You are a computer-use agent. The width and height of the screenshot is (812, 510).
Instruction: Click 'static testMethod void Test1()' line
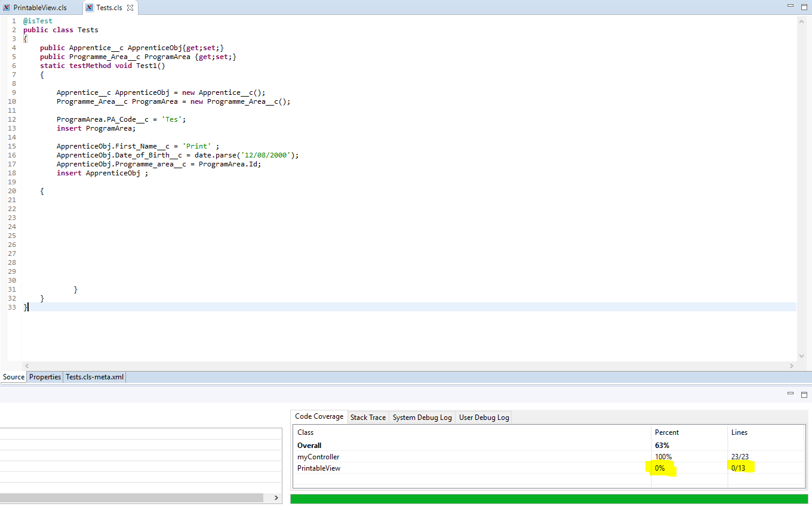coord(103,66)
